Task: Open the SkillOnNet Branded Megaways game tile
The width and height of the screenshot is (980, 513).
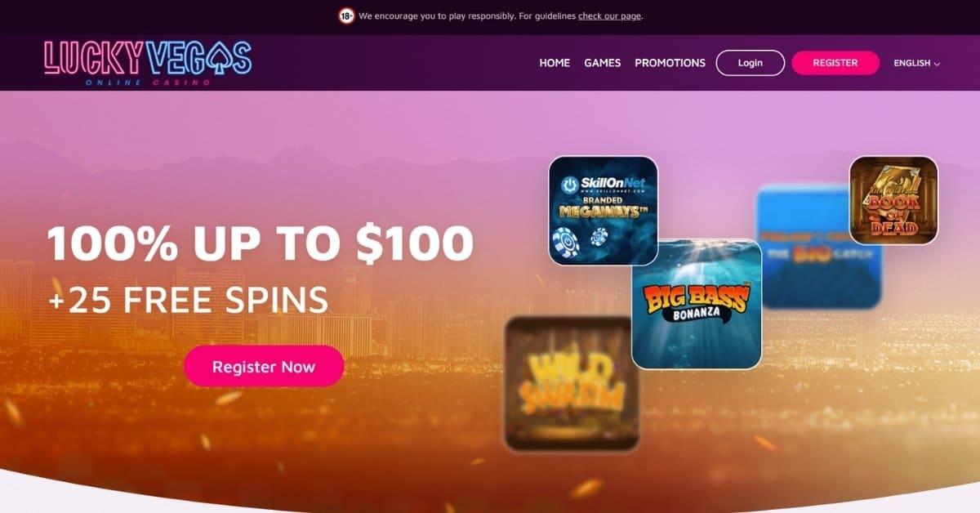Action: 604,211
